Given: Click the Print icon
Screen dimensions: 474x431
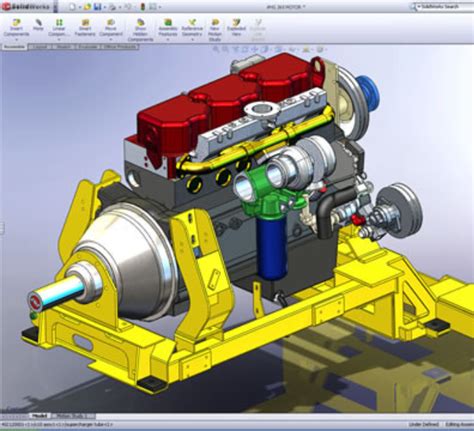Looking at the screenshot, I should (112, 7).
